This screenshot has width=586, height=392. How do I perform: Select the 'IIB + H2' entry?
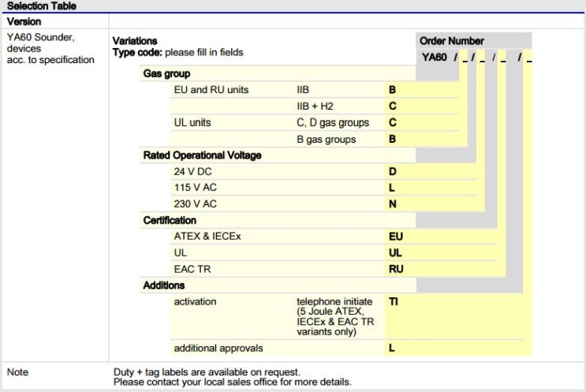[315, 106]
